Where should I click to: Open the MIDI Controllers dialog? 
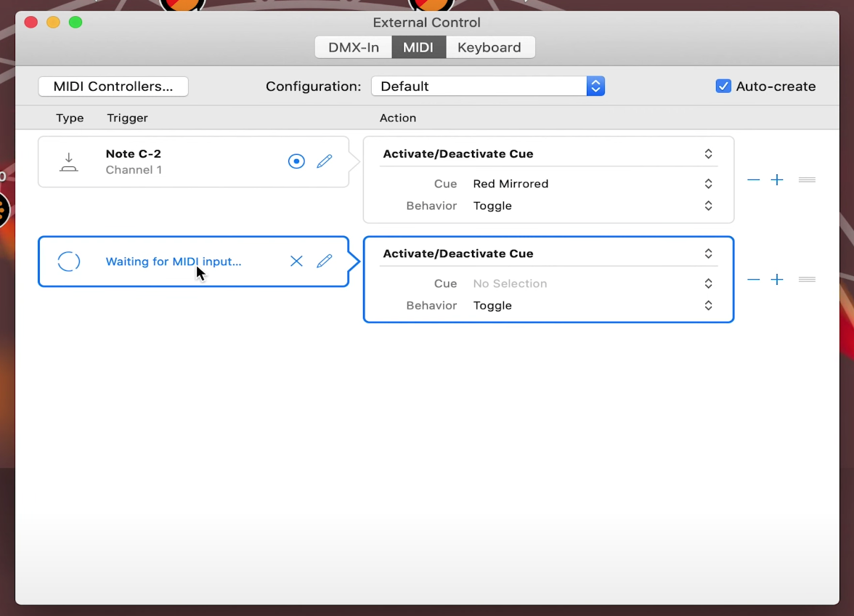113,86
